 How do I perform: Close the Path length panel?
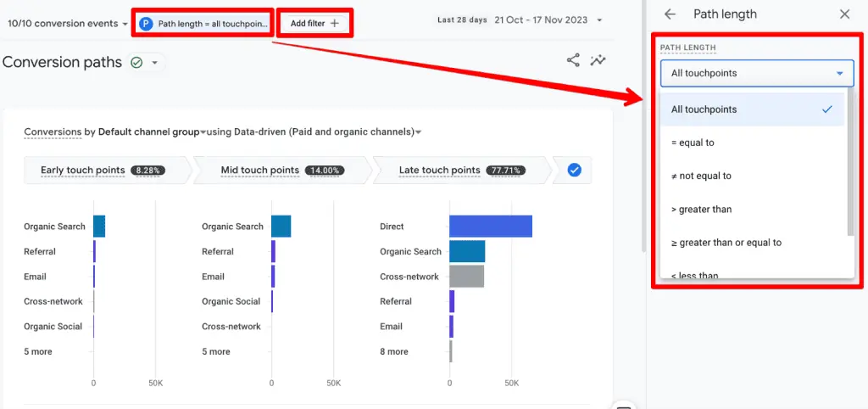pyautogui.click(x=844, y=14)
